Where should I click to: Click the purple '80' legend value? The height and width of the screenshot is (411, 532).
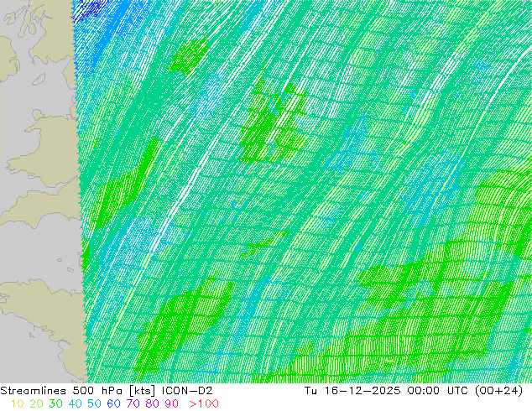153,404
